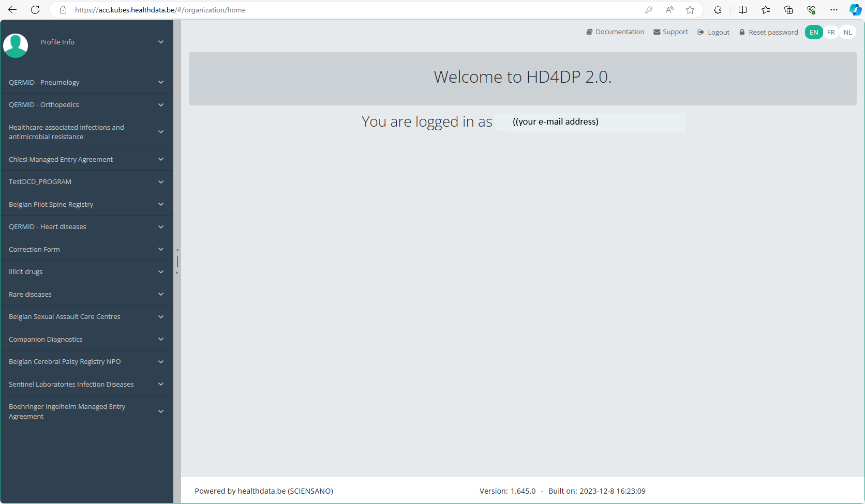Screen dimensions: 865x504
Task: Click the browser address bar URL
Action: tap(160, 10)
